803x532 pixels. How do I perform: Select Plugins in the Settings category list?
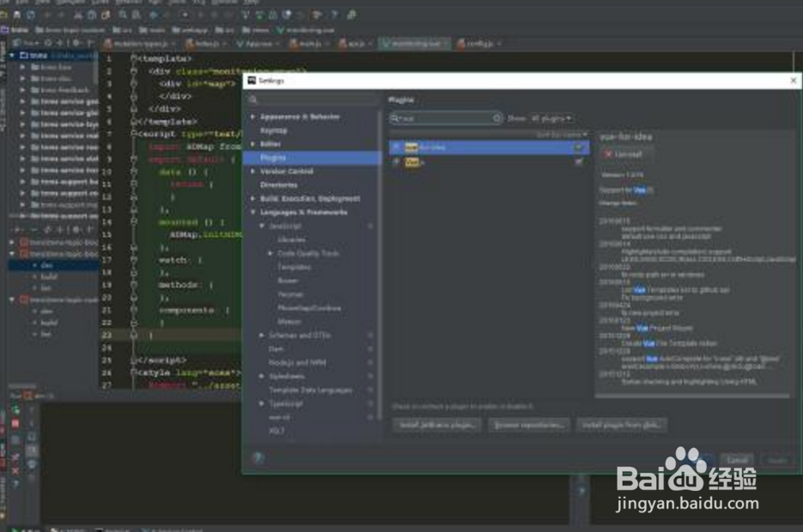point(312,158)
